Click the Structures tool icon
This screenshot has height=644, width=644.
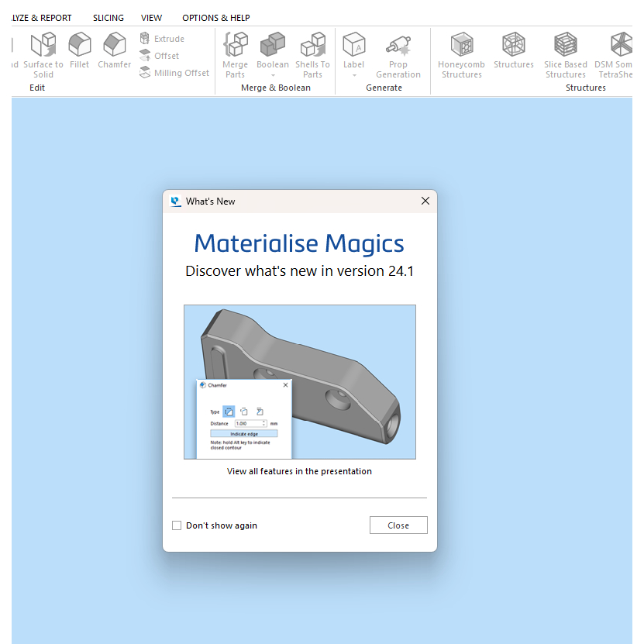[x=513, y=46]
